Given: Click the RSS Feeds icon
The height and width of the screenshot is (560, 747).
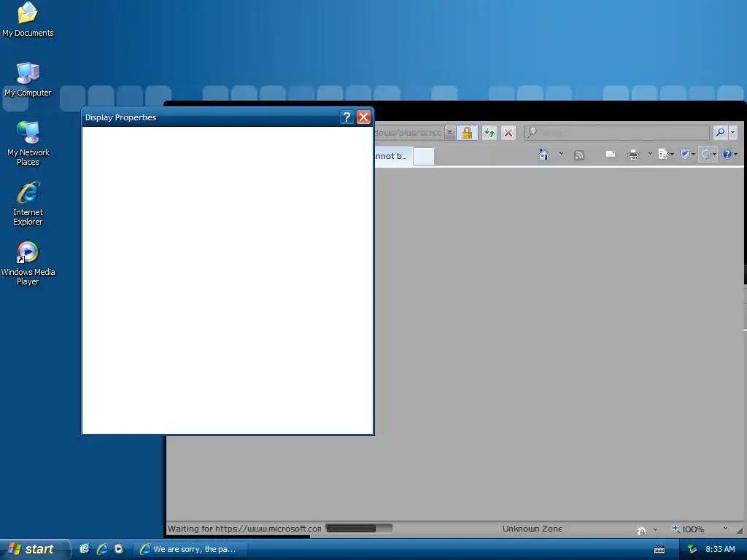Looking at the screenshot, I should 578,155.
